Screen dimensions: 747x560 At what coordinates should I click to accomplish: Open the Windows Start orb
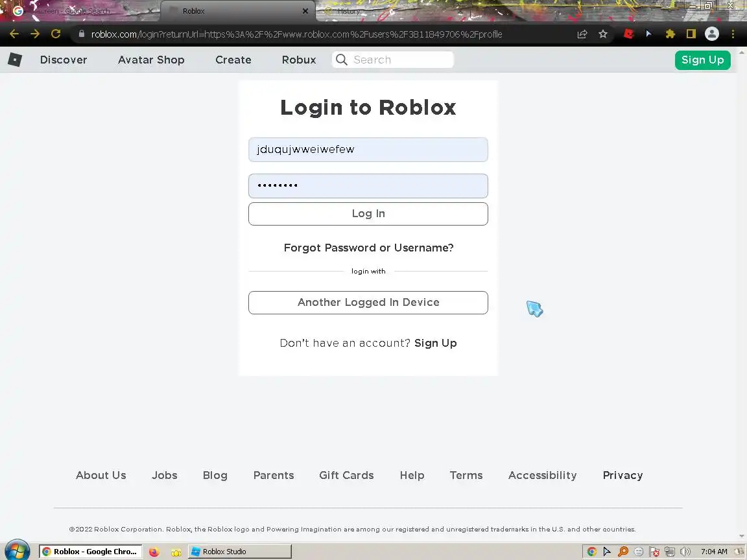17,551
